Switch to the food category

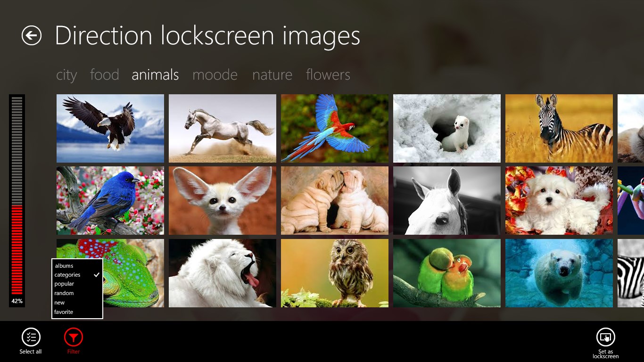click(x=104, y=74)
